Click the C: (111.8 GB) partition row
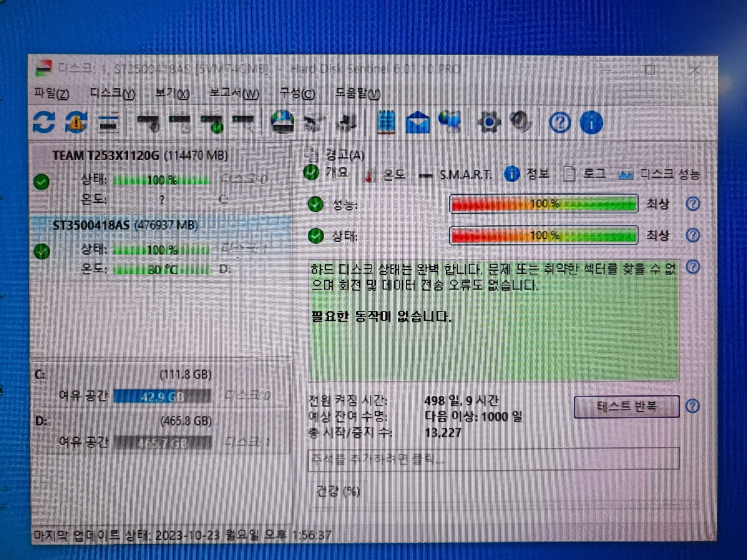 161,385
